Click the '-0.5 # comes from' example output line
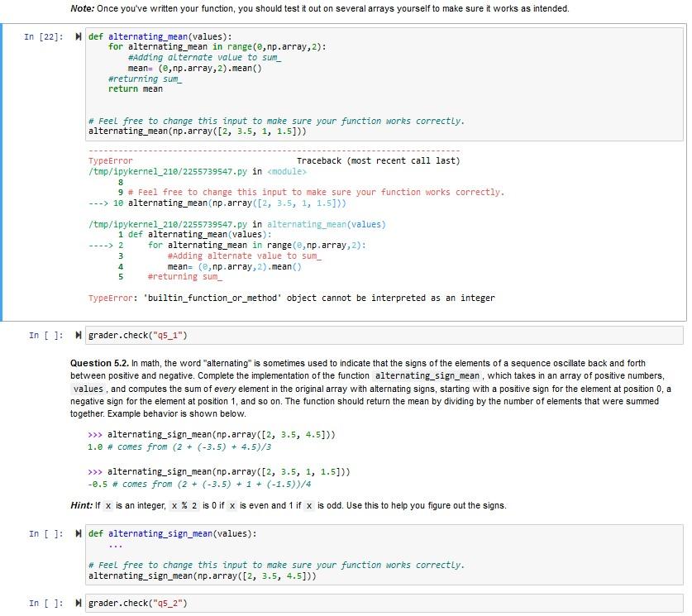Viewport: 692px width, 616px height. 199,485
